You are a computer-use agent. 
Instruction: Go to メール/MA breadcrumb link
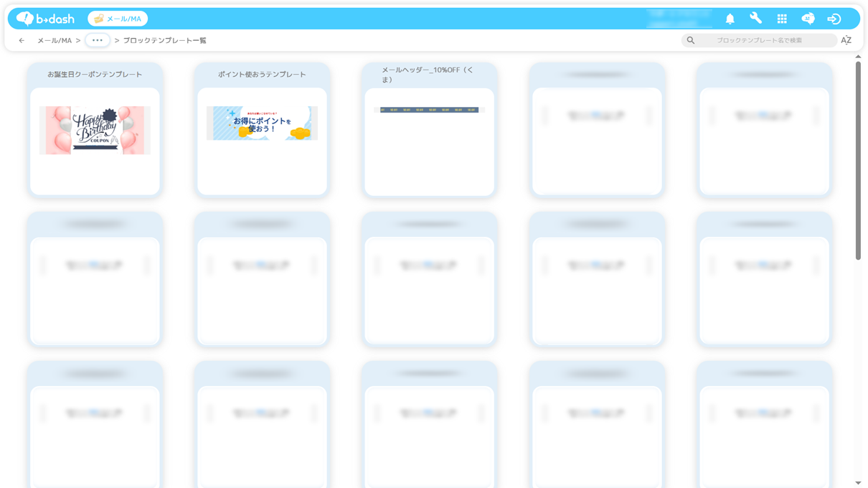point(55,41)
